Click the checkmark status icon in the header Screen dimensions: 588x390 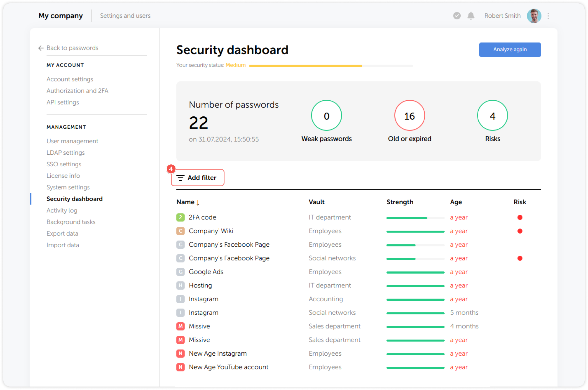457,16
